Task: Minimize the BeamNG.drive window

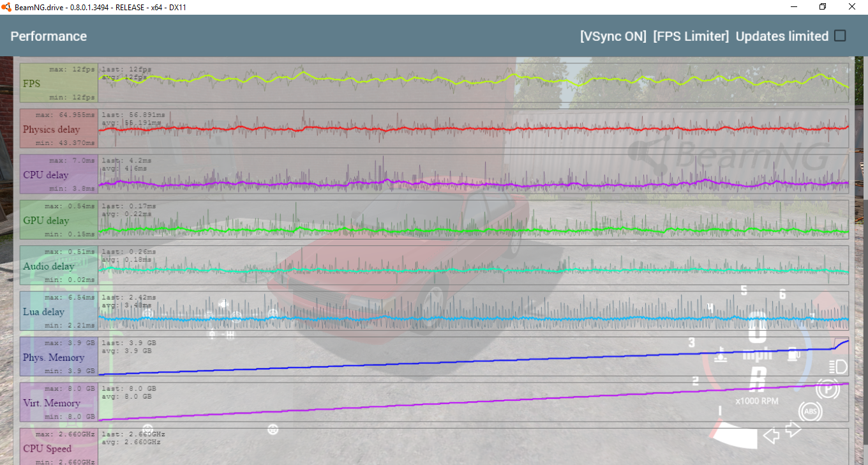Action: (x=793, y=7)
